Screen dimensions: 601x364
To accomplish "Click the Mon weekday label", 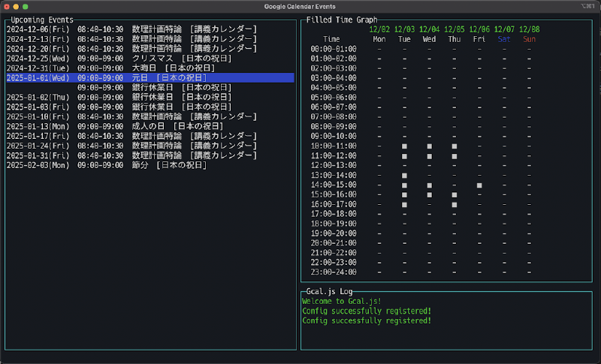I will pos(379,39).
